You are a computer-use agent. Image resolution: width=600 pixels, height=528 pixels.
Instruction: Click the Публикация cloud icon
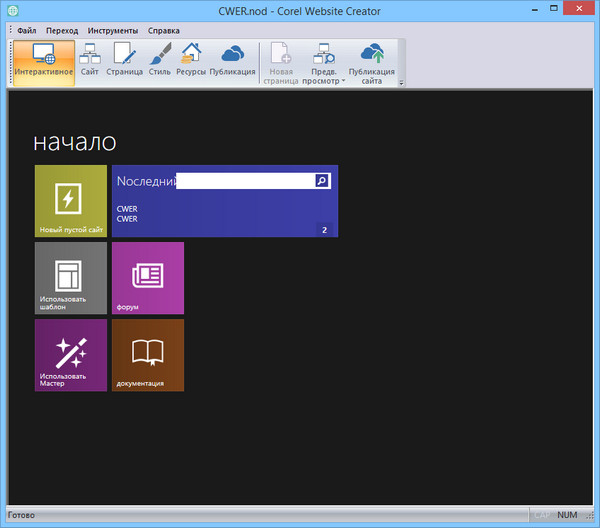pos(233,62)
